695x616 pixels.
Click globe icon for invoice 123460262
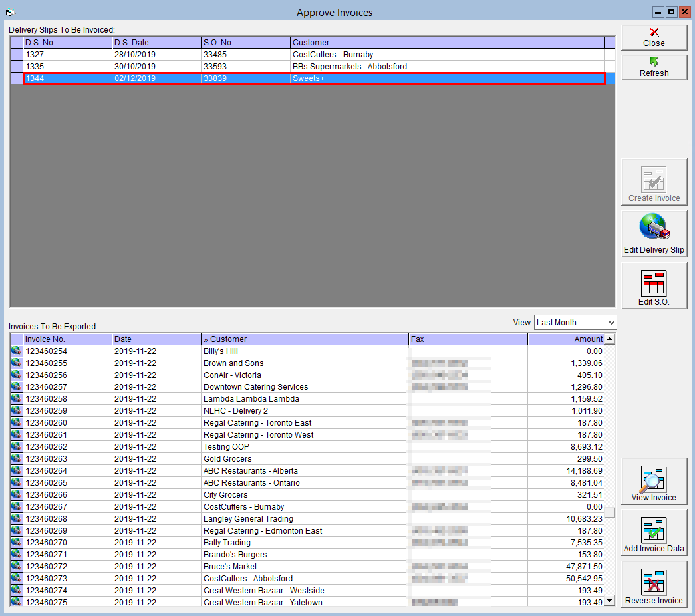click(x=17, y=446)
